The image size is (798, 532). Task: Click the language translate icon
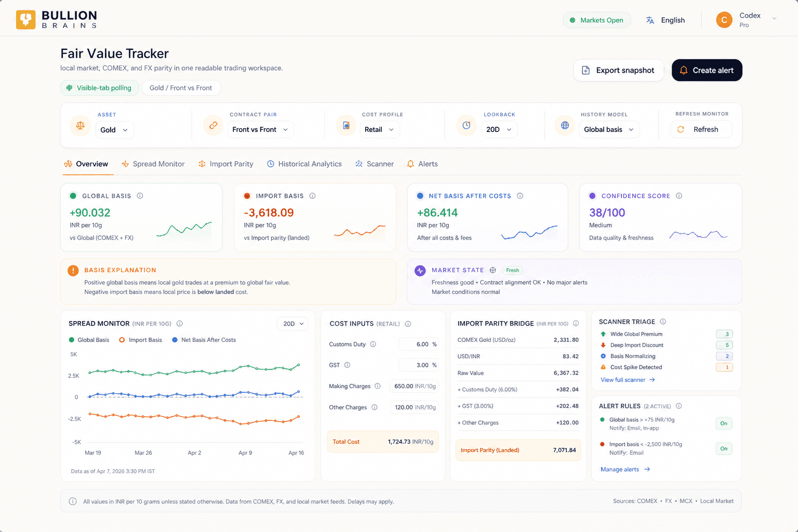(650, 20)
